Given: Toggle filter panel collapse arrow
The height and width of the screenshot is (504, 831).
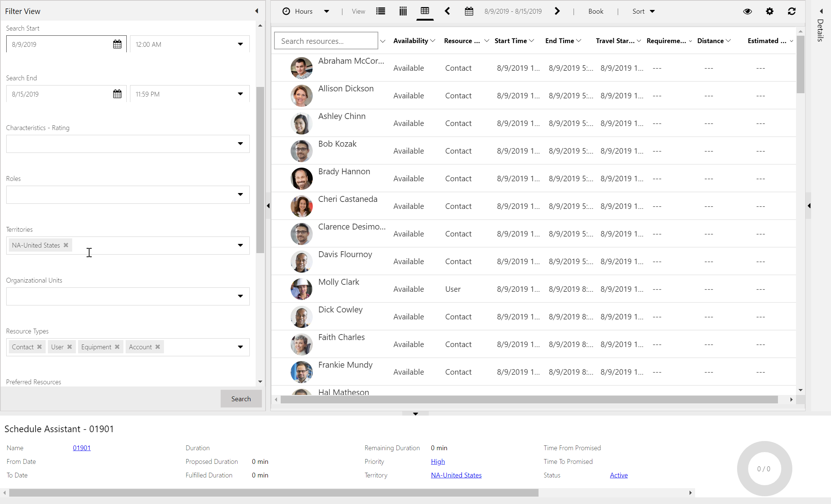Looking at the screenshot, I should (256, 11).
